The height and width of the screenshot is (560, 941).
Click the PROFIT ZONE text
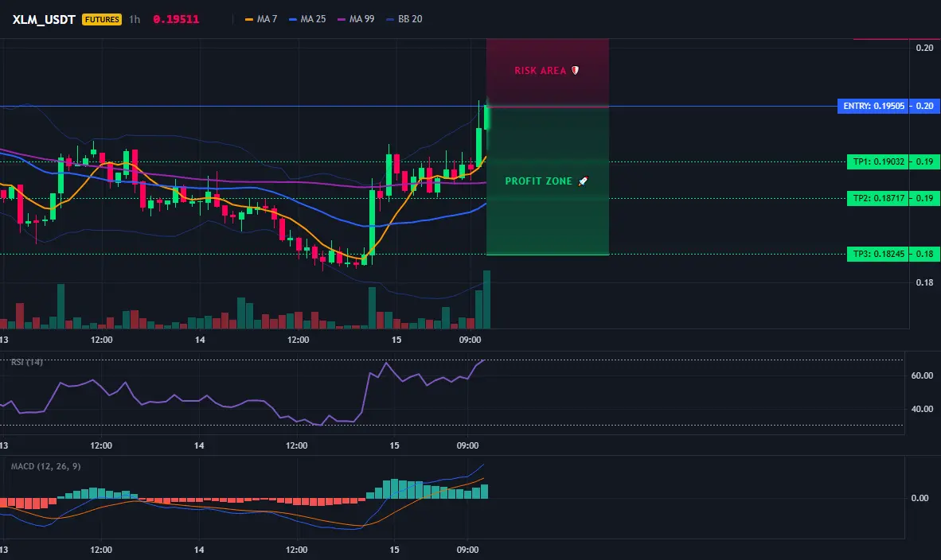point(538,181)
